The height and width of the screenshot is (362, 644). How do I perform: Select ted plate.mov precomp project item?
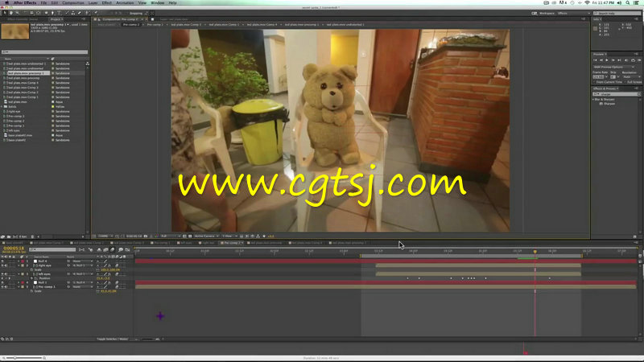point(24,78)
